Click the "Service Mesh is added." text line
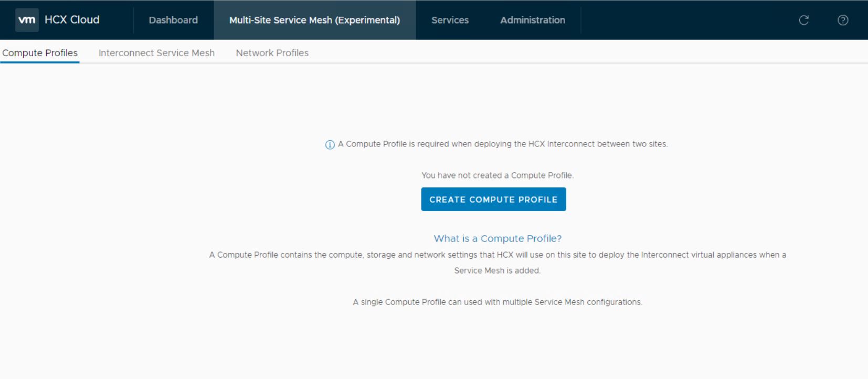This screenshot has height=379, width=868. click(497, 270)
